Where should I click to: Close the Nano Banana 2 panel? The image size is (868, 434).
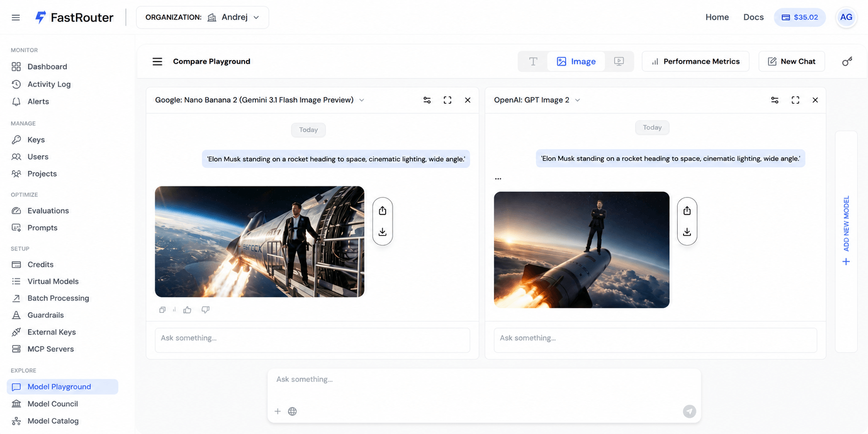tap(468, 100)
